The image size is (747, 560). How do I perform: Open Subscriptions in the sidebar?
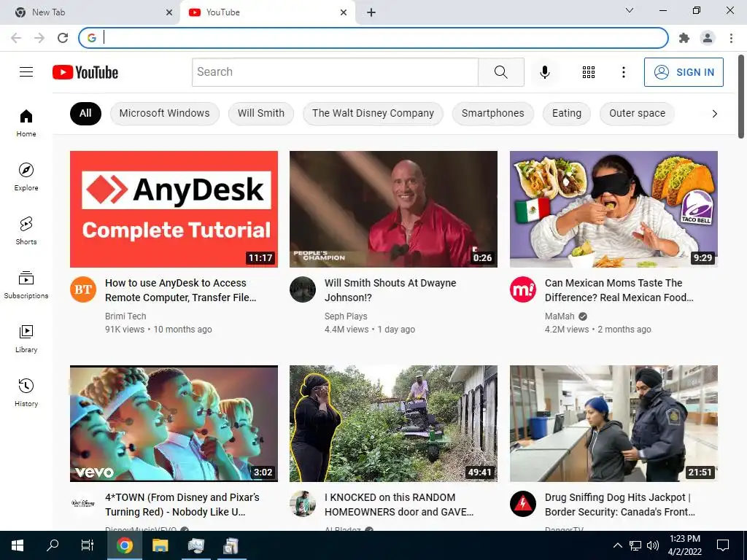coord(26,285)
